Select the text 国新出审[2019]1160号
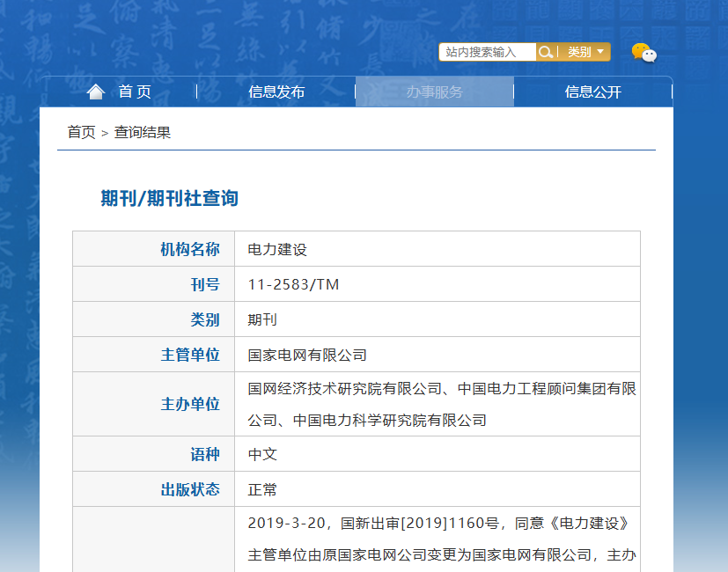 pyautogui.click(x=420, y=524)
